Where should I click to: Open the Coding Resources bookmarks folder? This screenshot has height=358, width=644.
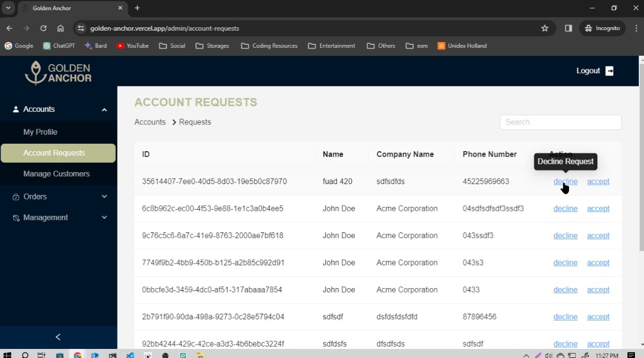click(x=269, y=45)
